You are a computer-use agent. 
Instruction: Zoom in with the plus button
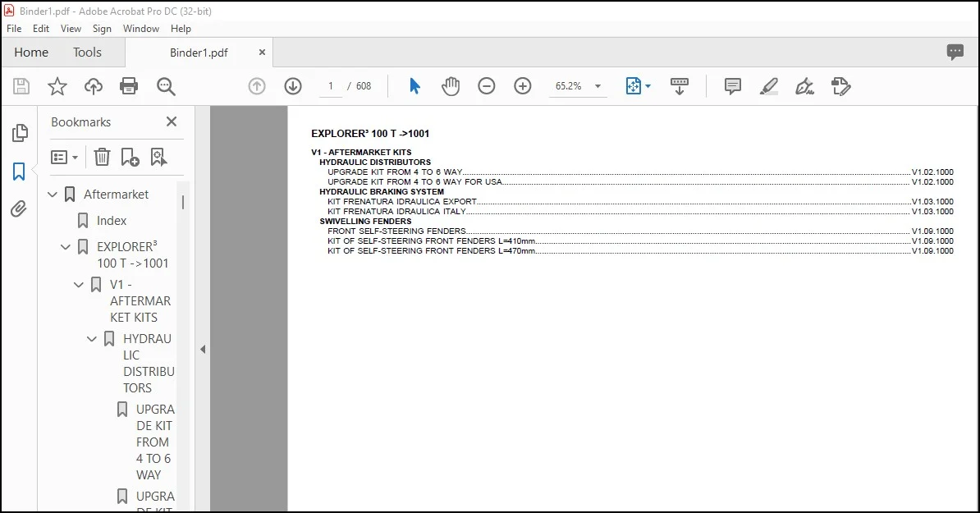tap(523, 86)
